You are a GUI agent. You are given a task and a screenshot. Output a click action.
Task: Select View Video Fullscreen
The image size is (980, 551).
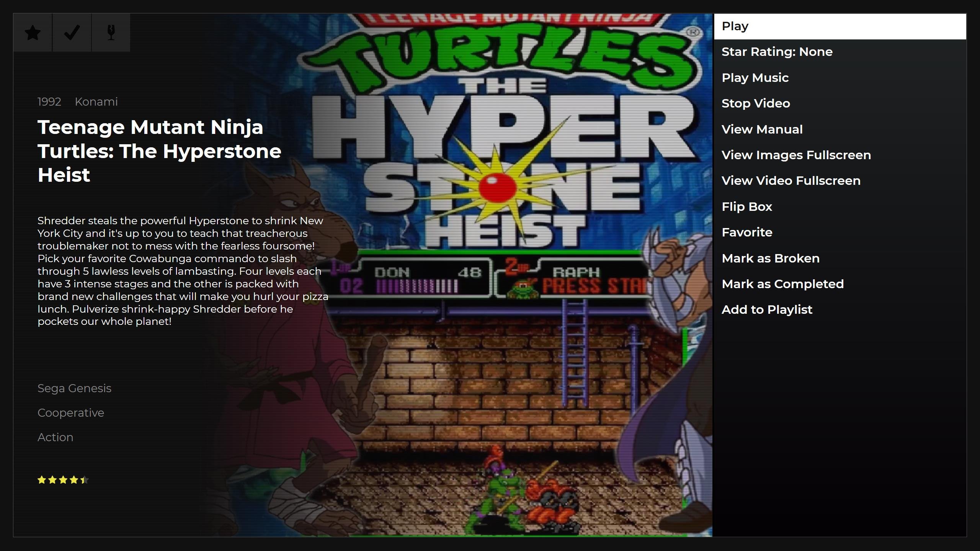840,181
